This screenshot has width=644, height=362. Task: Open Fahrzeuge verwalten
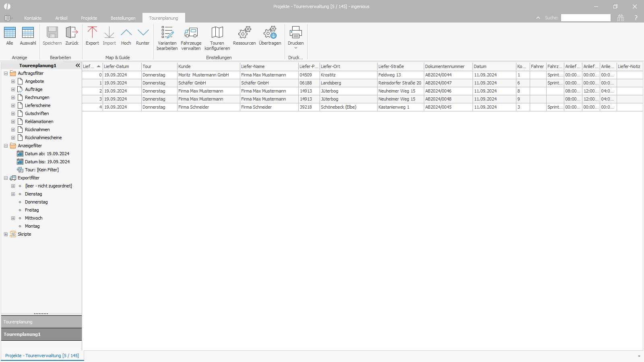(x=191, y=38)
